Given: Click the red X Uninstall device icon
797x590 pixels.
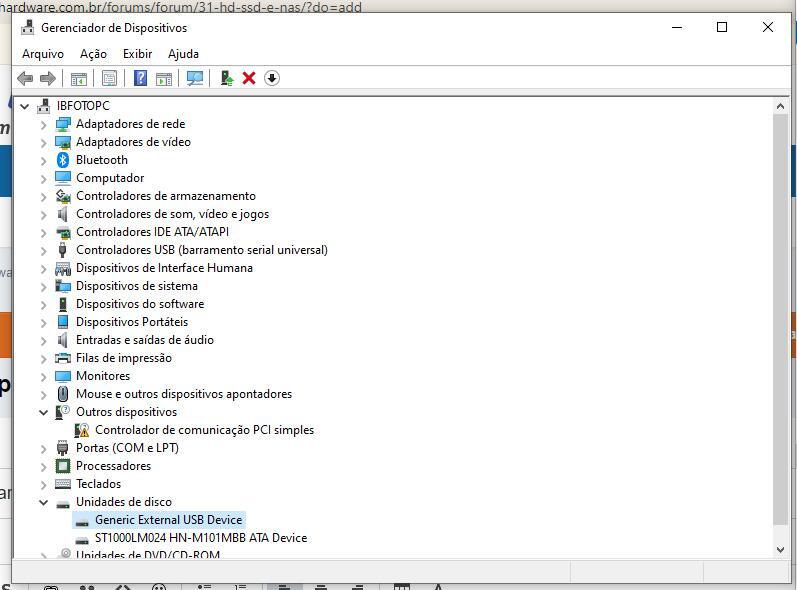Looking at the screenshot, I should [249, 78].
